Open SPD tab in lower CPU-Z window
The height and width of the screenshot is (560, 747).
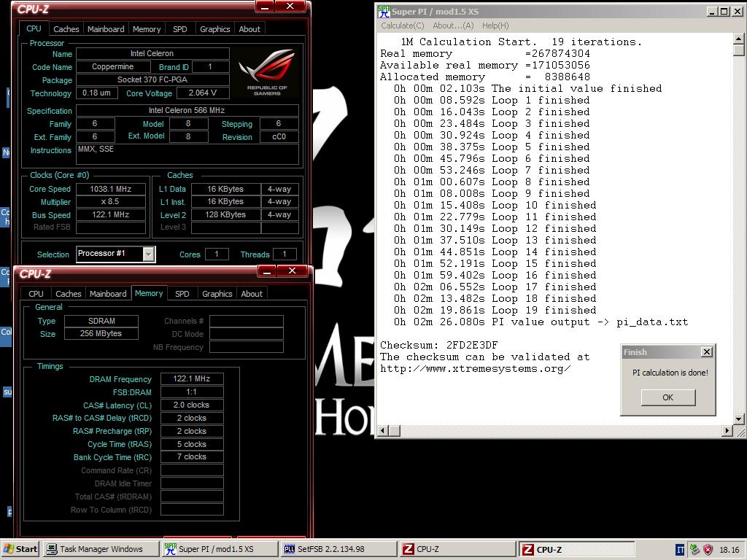pyautogui.click(x=182, y=294)
